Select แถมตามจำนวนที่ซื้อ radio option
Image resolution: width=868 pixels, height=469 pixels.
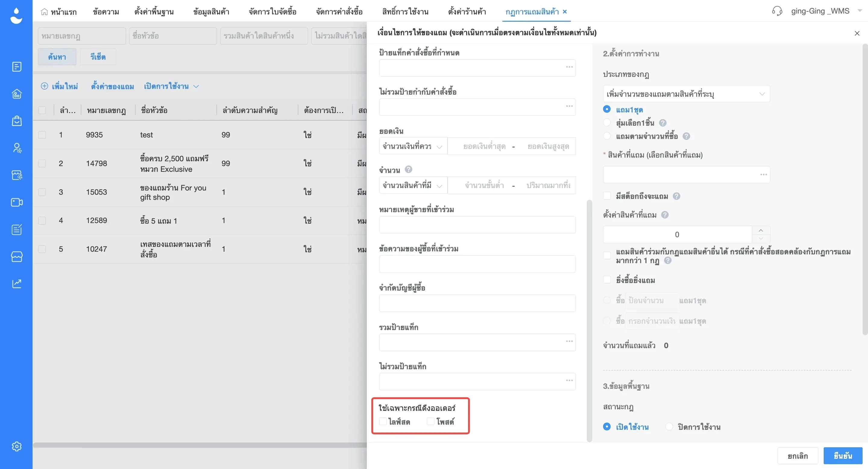pyautogui.click(x=606, y=136)
